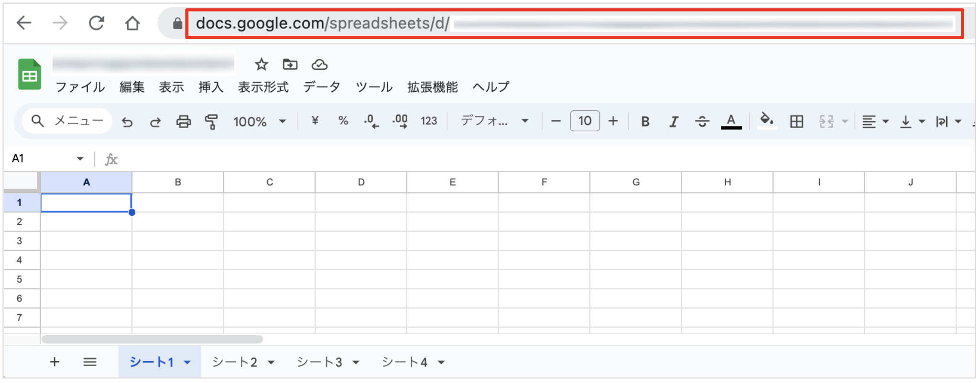Toggle strikethrough formatting
This screenshot has height=383, width=980.
702,122
